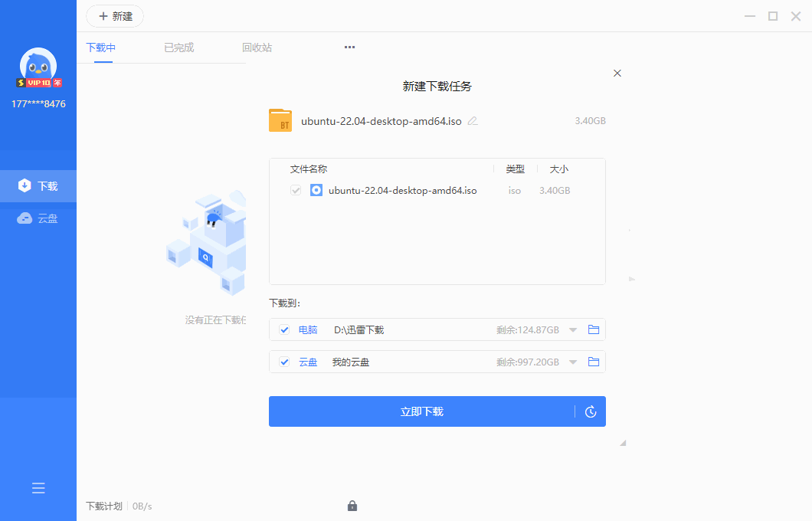Screen dimensions: 812x521
Task: Open the 已完成 tab
Action: coord(178,48)
